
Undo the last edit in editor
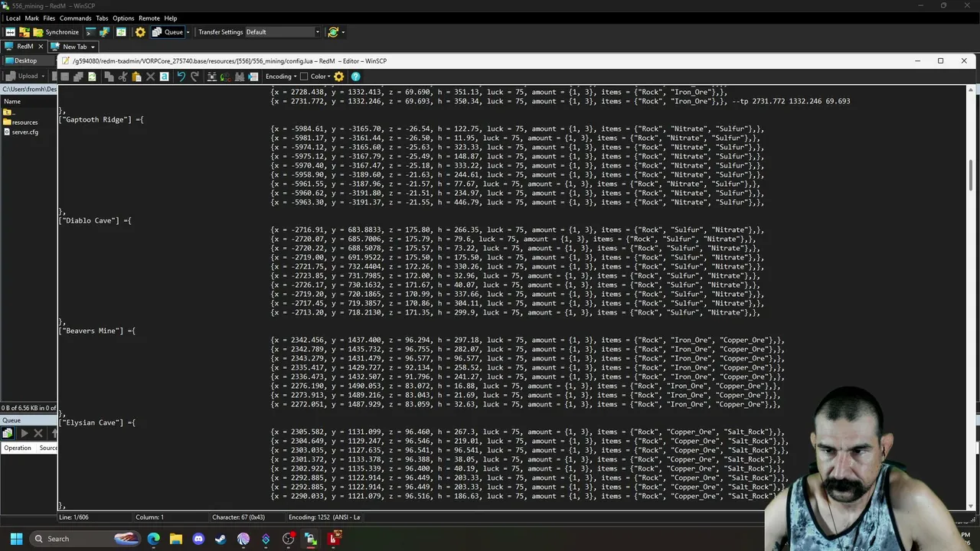(x=181, y=77)
